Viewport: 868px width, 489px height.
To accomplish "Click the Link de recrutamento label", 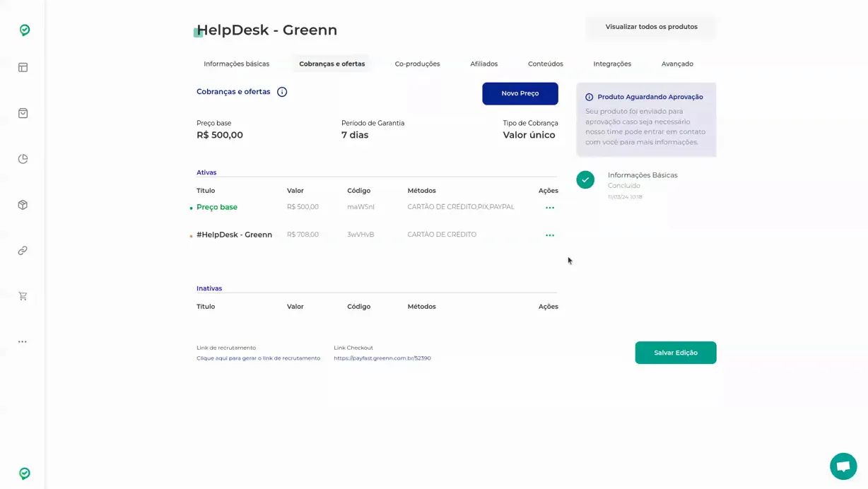I will tap(226, 348).
